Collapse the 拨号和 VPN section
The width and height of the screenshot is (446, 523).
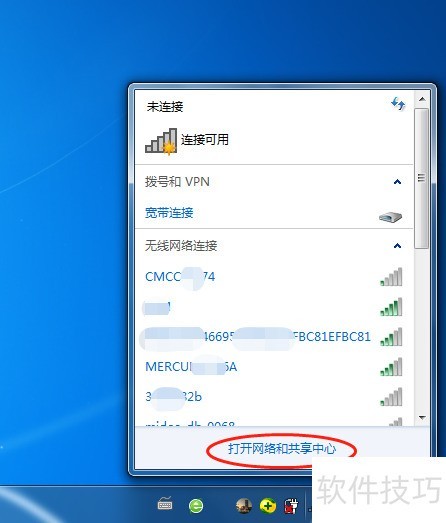(397, 182)
